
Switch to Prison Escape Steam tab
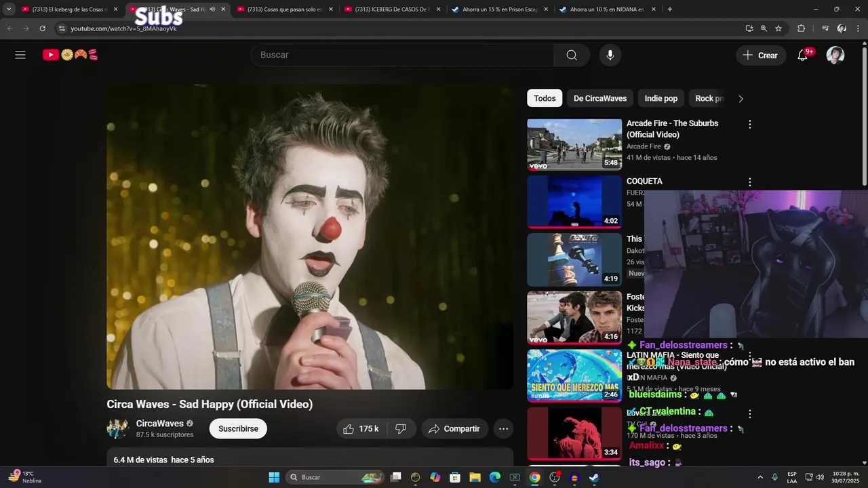499,9
